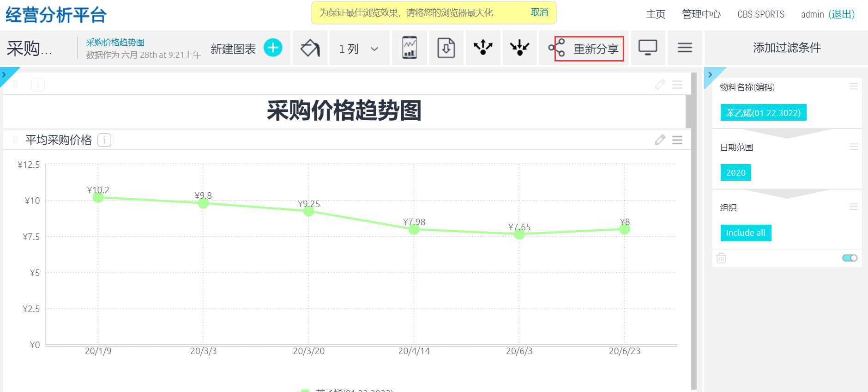Click the expand all widgets arrows icon
Screen dimensions: 868x392
coord(483,47)
